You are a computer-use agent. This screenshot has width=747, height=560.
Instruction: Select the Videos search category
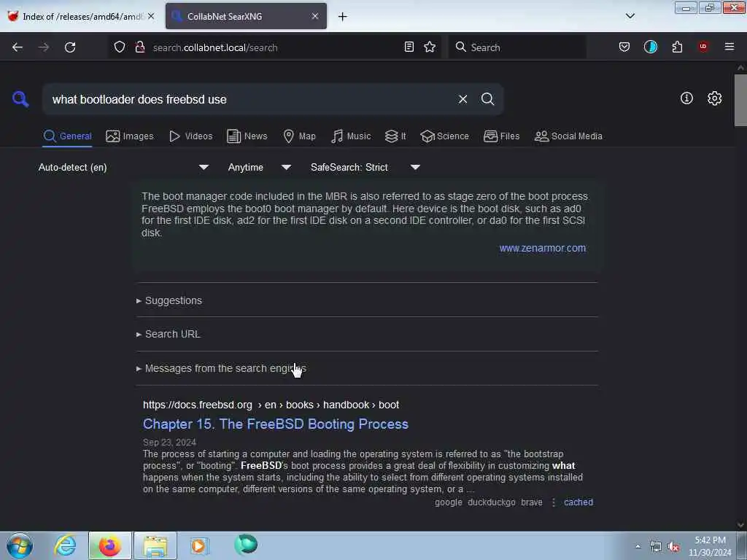pos(191,136)
